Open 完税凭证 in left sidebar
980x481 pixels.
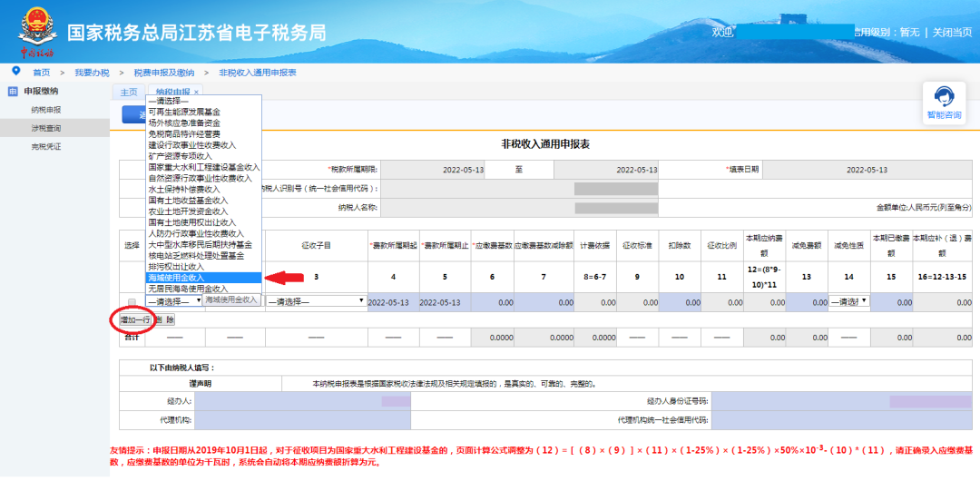point(45,146)
